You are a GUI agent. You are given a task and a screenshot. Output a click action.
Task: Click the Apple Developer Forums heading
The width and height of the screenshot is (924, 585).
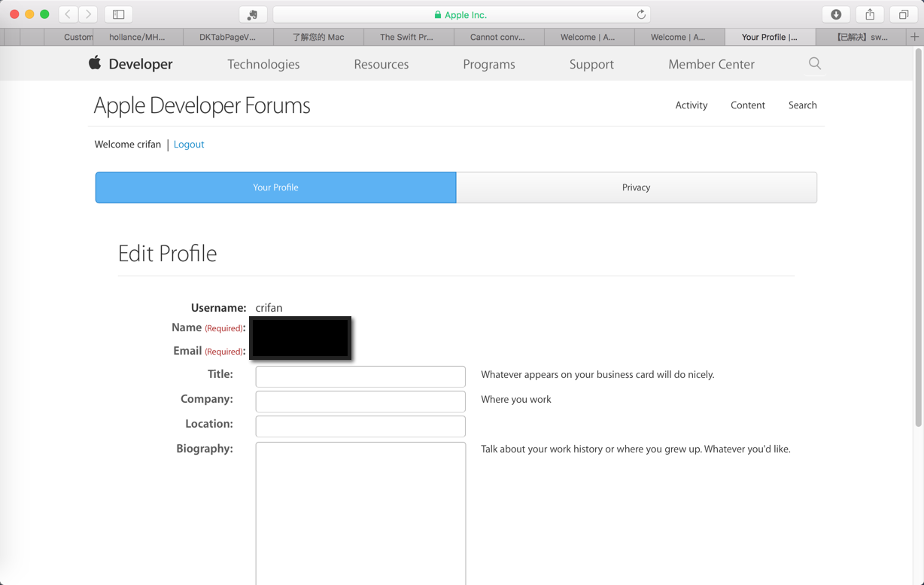pyautogui.click(x=202, y=105)
